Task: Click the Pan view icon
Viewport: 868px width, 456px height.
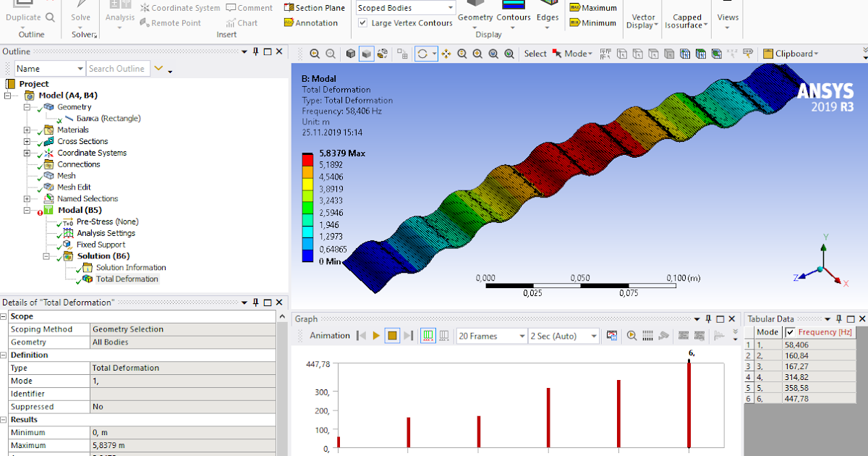Action: [448, 53]
